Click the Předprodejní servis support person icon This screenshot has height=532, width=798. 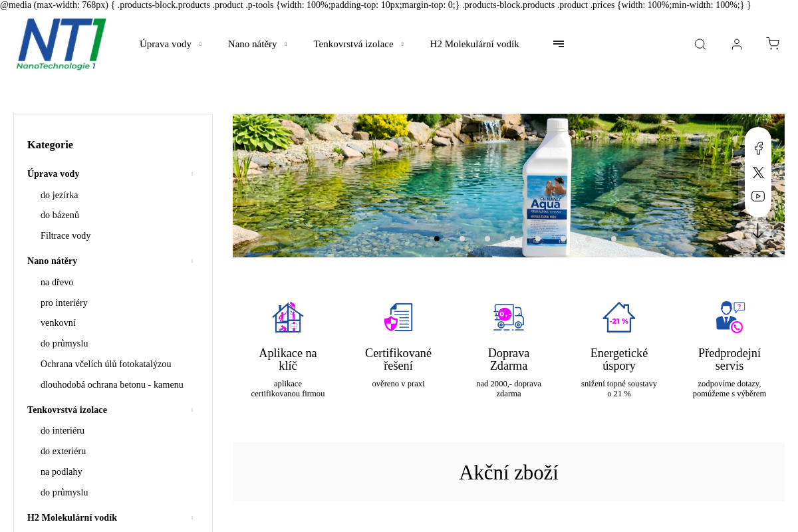730,317
